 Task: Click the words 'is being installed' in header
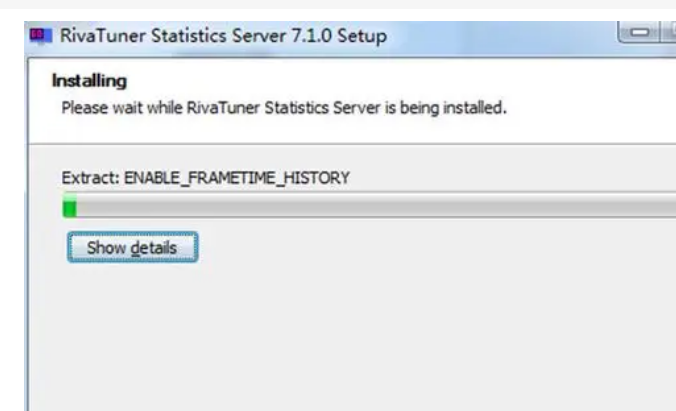(x=451, y=107)
